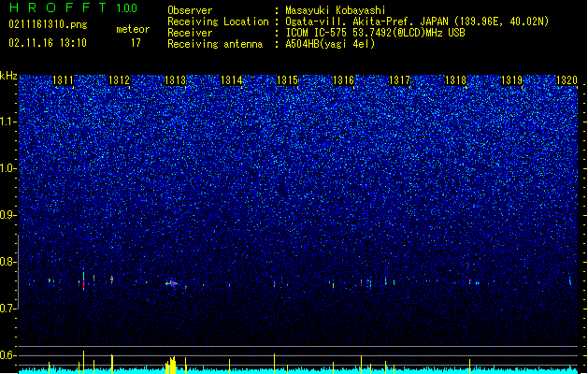
Task: Click the tall yellow intensity spike near 1311
Action: click(83, 362)
